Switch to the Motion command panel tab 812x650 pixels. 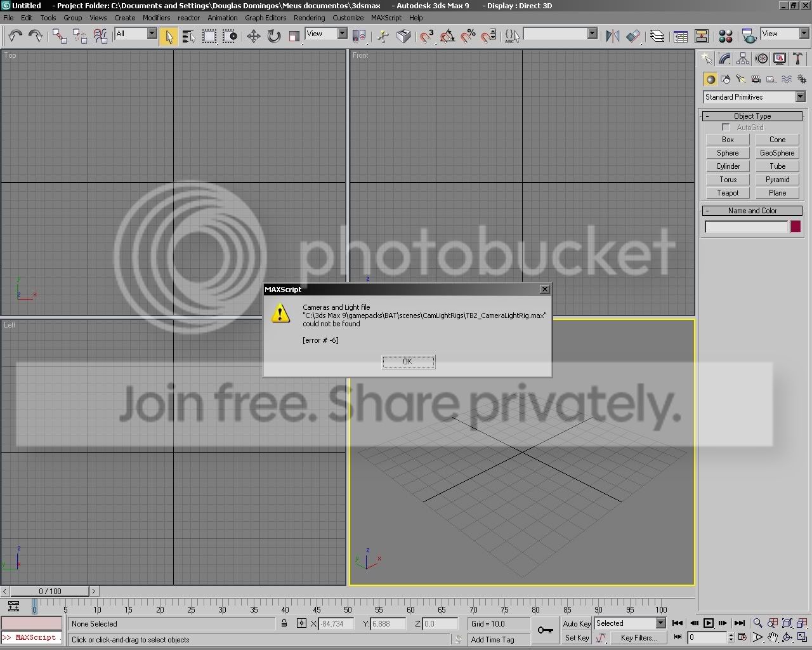pyautogui.click(x=761, y=59)
